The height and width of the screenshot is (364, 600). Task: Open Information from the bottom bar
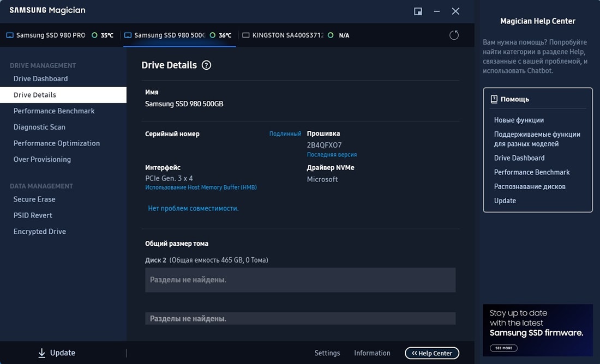click(372, 353)
